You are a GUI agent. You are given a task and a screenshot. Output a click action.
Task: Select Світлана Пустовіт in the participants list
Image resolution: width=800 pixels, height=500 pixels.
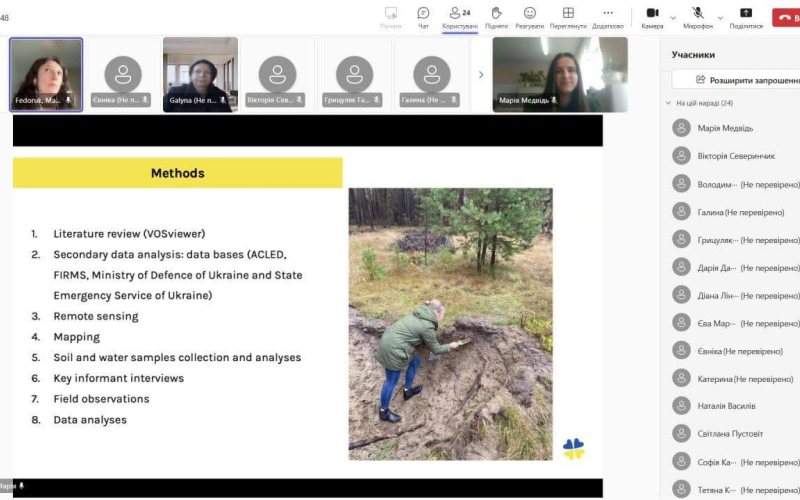[x=730, y=434]
